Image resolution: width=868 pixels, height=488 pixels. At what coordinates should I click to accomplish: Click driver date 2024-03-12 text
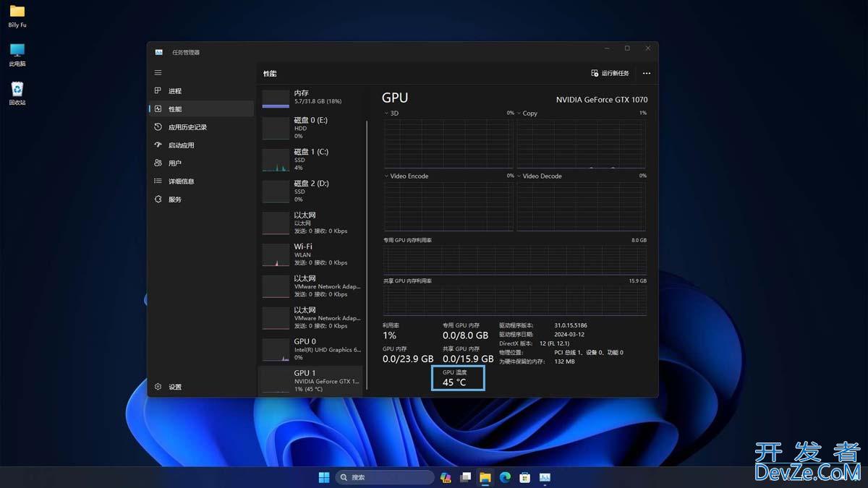click(x=569, y=335)
